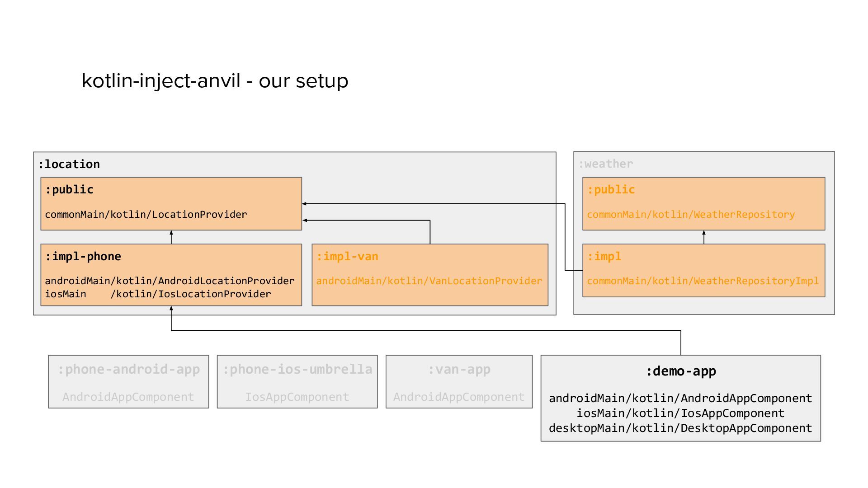Click the desktopMain/kotlin/DesktopAppComponent line
The image size is (868, 488).
[680, 428]
